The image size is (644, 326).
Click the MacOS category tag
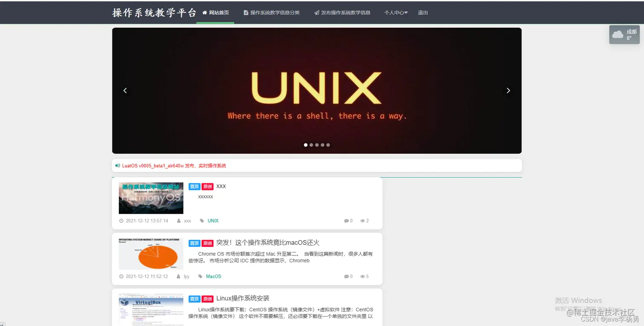pyautogui.click(x=213, y=277)
